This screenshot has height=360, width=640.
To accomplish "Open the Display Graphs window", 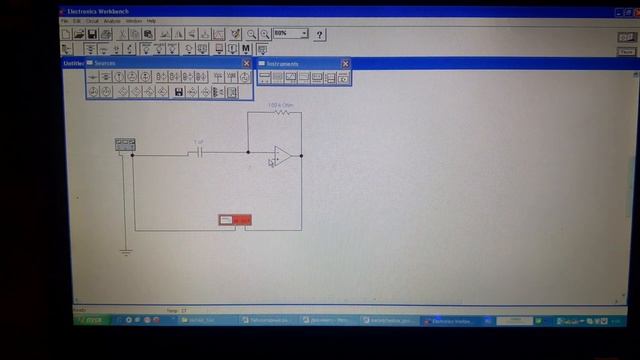I will point(219,34).
